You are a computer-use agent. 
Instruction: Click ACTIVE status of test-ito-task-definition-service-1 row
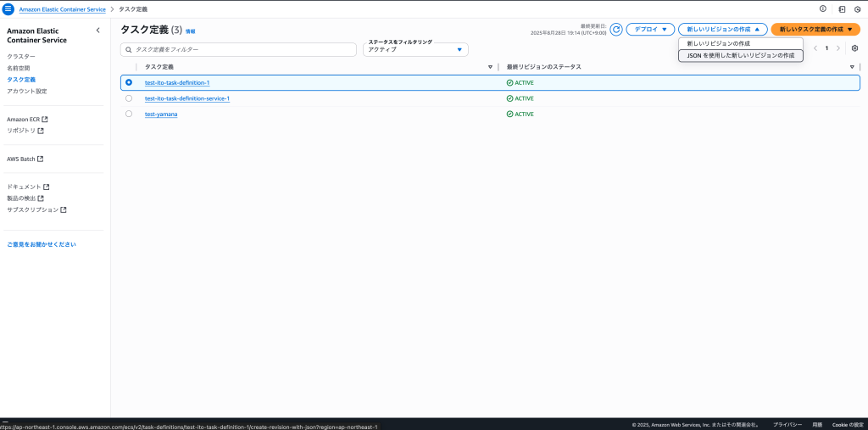tap(520, 98)
